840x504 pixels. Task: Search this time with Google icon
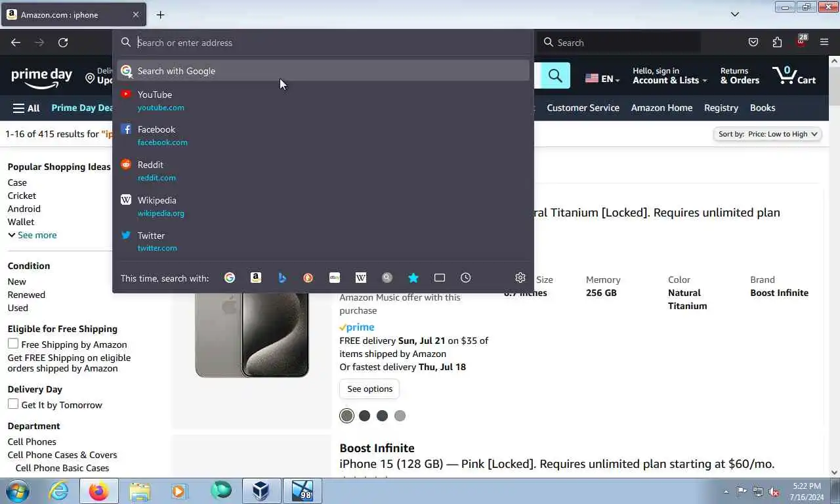click(230, 278)
